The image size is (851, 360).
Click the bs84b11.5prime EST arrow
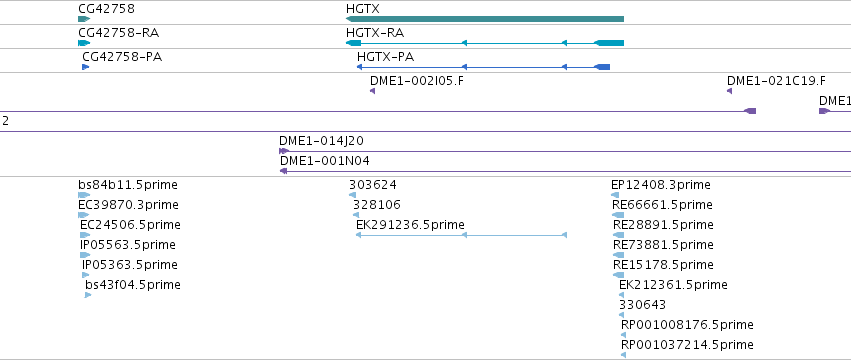(x=84, y=195)
